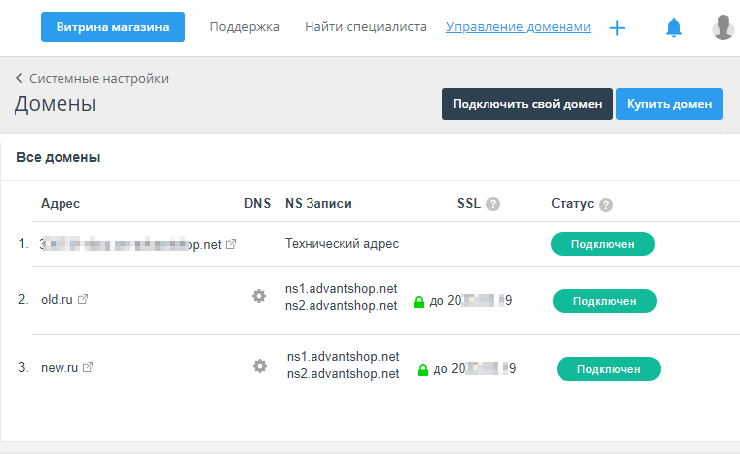Click the notifications bell icon

pyautogui.click(x=674, y=28)
